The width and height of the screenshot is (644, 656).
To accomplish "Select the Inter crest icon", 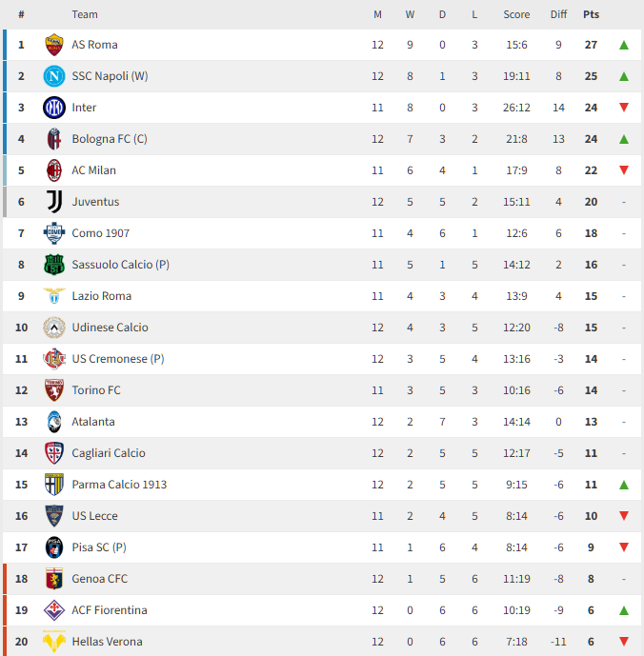I will click(x=54, y=108).
